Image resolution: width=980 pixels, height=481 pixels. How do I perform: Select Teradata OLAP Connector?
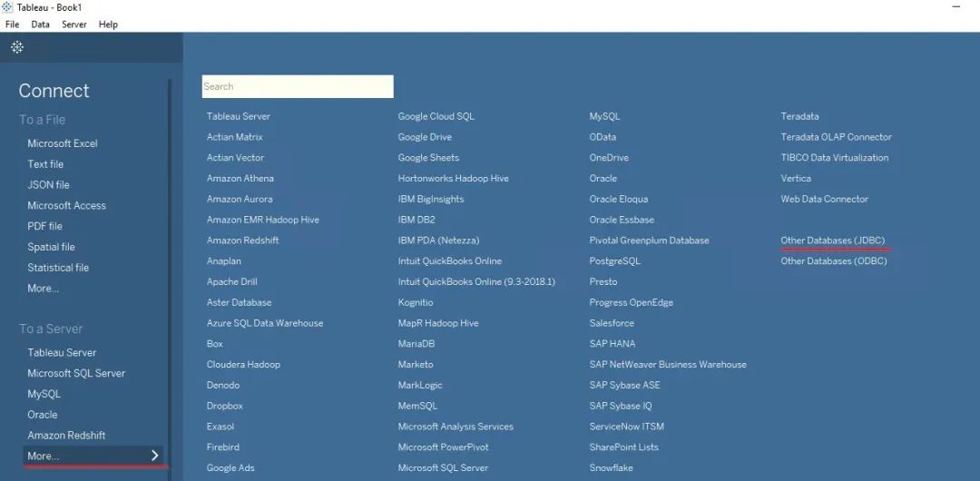click(x=837, y=137)
